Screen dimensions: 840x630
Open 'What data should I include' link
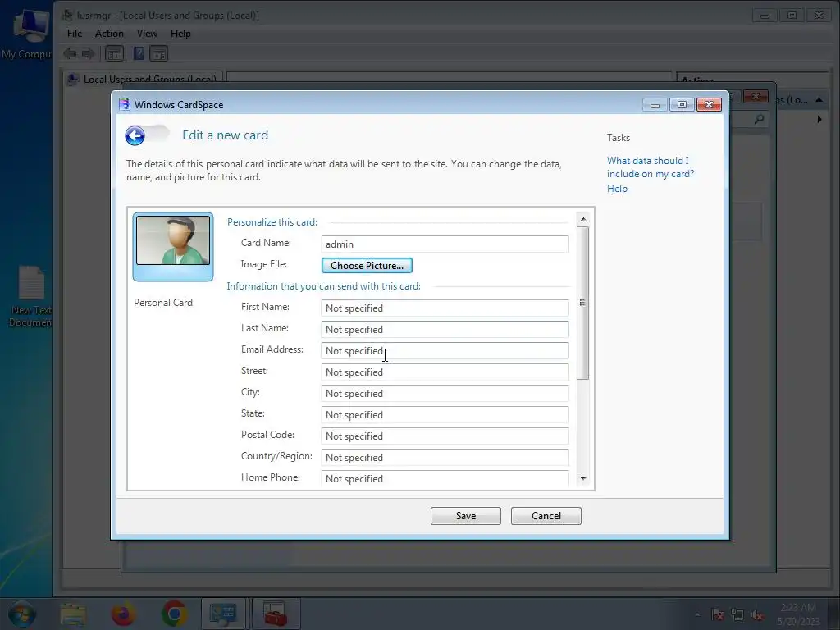click(x=651, y=167)
